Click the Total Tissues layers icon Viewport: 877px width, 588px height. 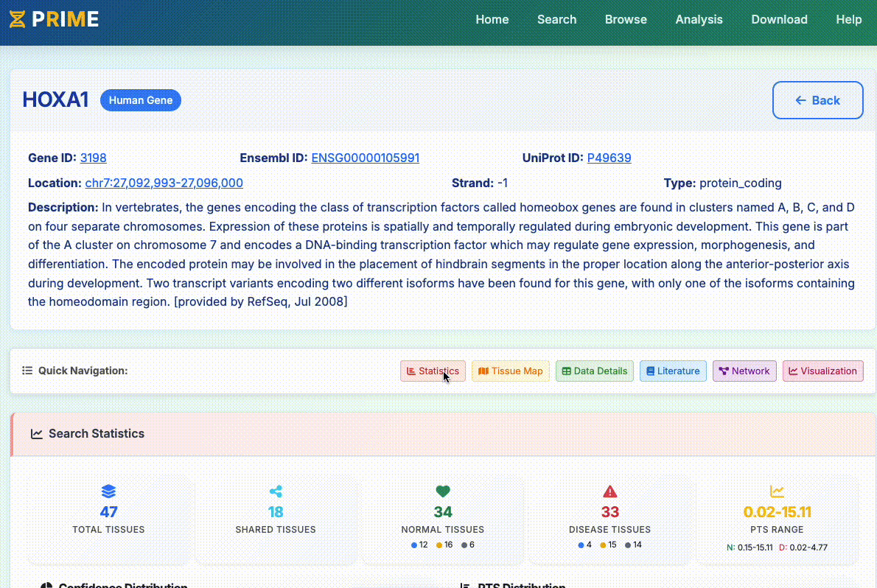[x=108, y=491]
